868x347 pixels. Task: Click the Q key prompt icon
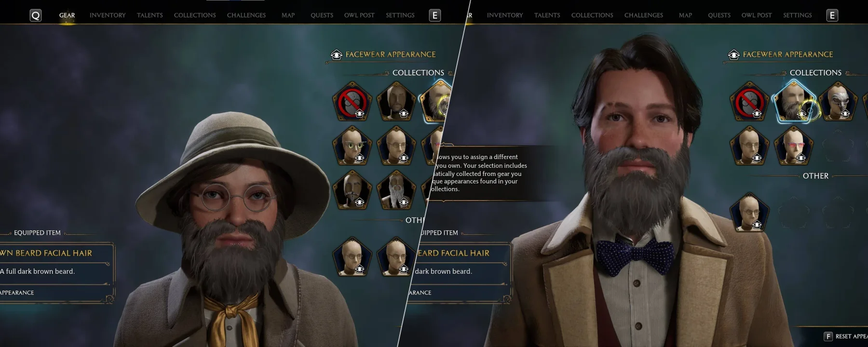tap(36, 15)
